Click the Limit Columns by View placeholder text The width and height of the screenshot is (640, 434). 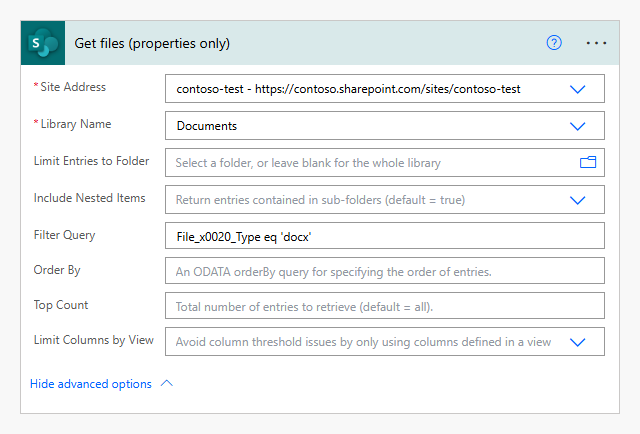coord(363,342)
